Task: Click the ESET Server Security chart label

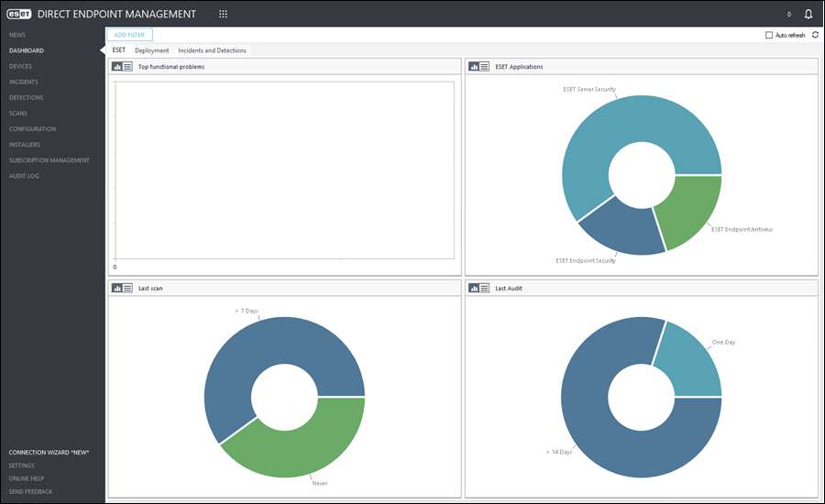Action: [589, 90]
